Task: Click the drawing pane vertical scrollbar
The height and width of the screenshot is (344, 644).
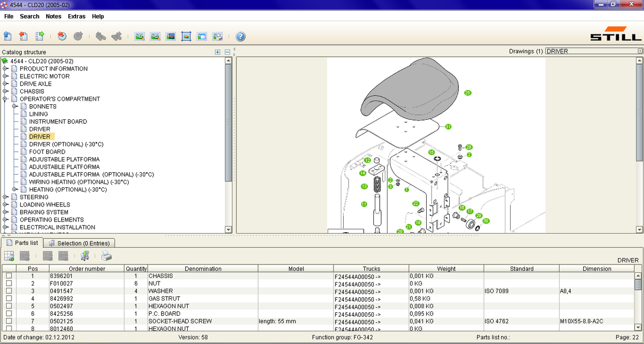Action: click(639, 145)
